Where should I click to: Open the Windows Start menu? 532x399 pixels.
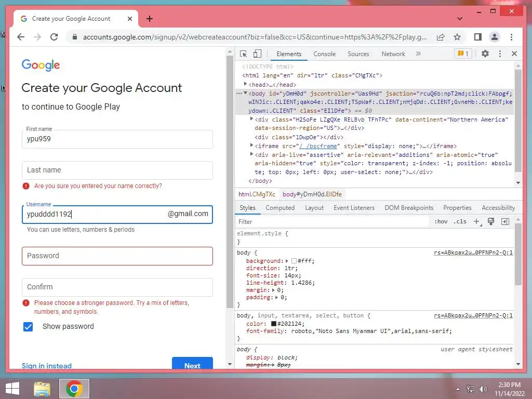point(12,389)
